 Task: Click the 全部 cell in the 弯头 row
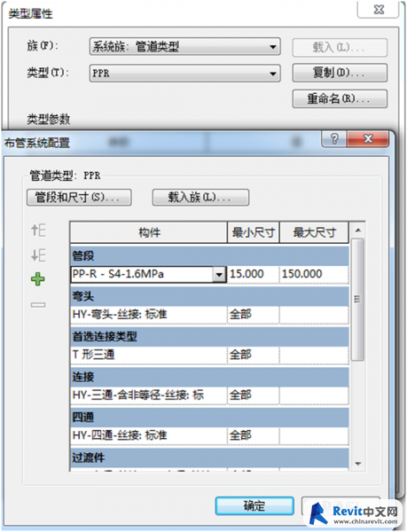253,315
